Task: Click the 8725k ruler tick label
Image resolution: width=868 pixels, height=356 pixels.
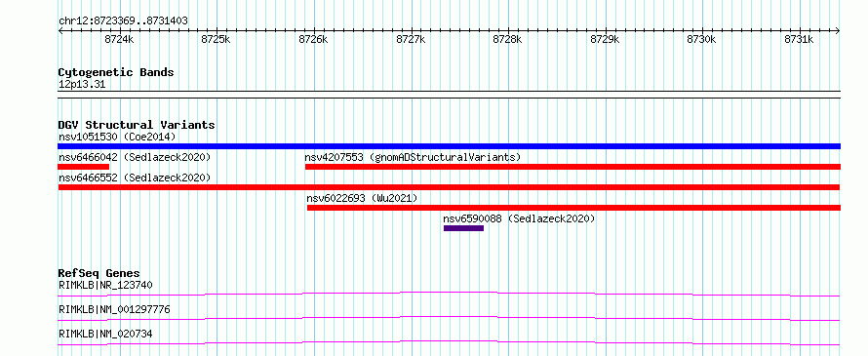Action: pyautogui.click(x=216, y=39)
